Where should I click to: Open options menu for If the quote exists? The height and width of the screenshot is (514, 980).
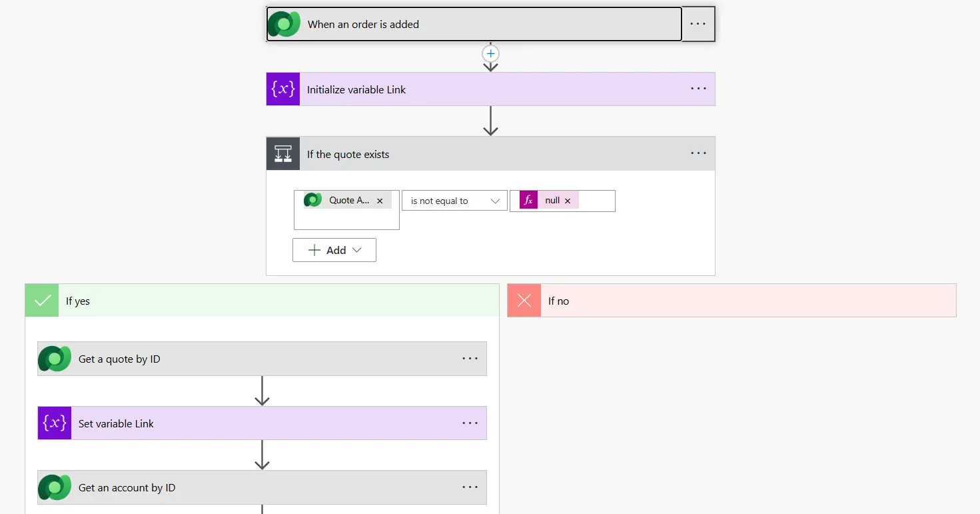pos(698,154)
